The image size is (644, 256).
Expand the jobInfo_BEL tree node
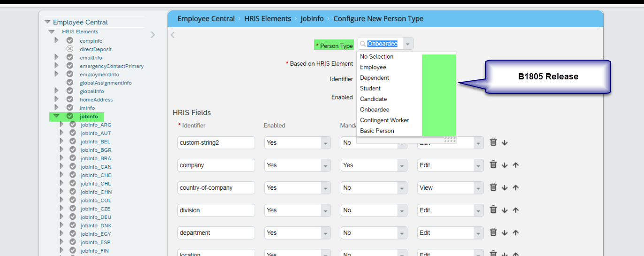point(61,141)
